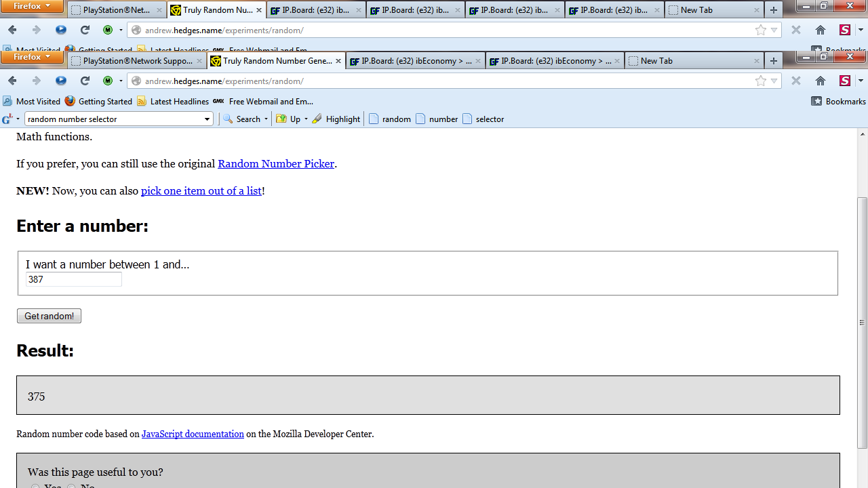Viewport: 868px width, 488px height.
Task: Click the magnifier Search button in Google toolbar
Action: tap(241, 119)
